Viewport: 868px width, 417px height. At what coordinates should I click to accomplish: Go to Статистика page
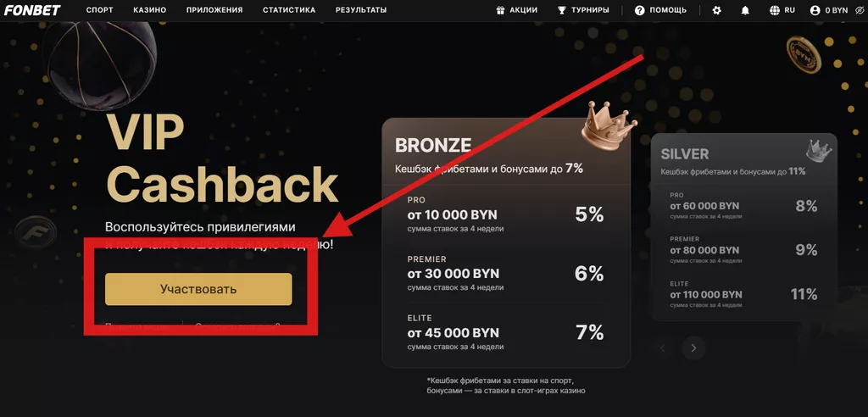[289, 10]
